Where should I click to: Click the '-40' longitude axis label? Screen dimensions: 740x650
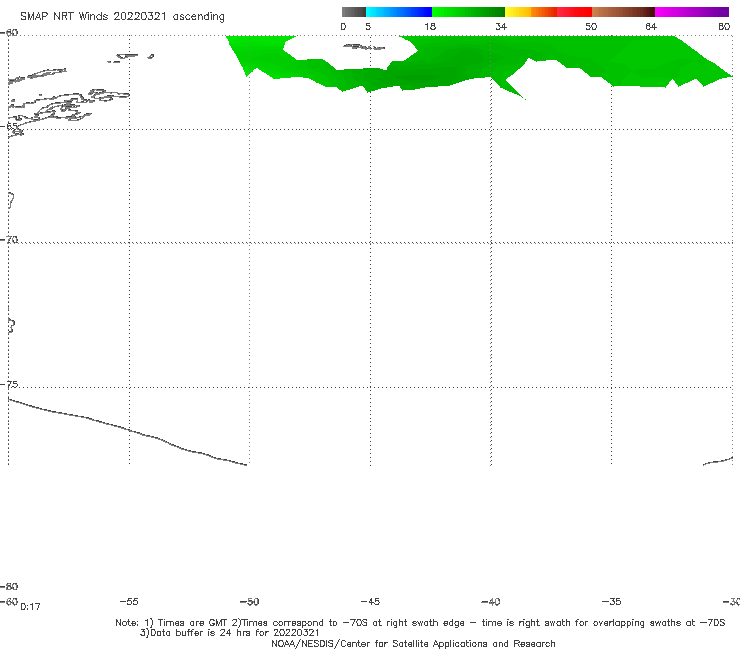point(490,601)
